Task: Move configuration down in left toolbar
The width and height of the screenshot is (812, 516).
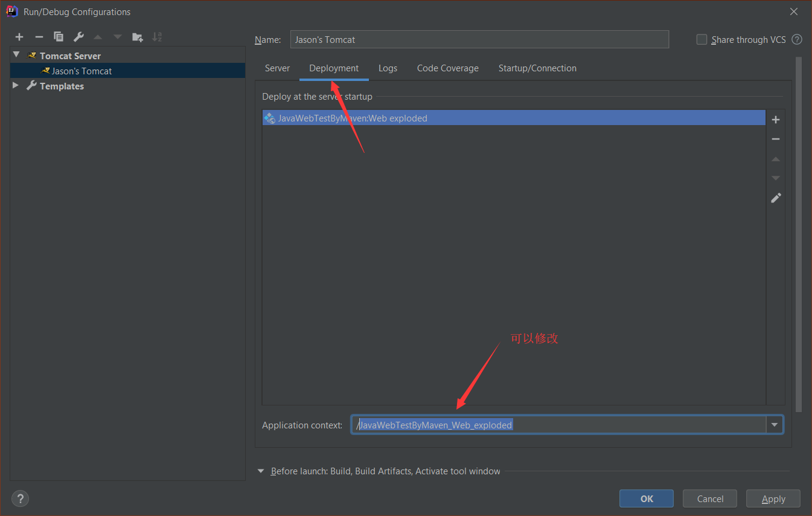Action: tap(118, 37)
